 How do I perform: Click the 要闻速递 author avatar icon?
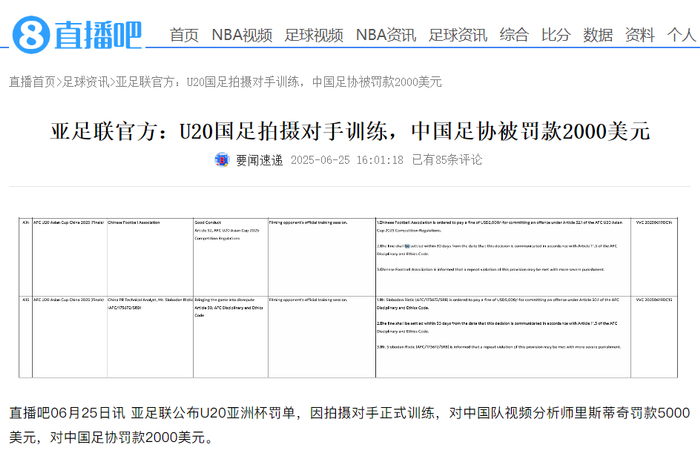(222, 160)
